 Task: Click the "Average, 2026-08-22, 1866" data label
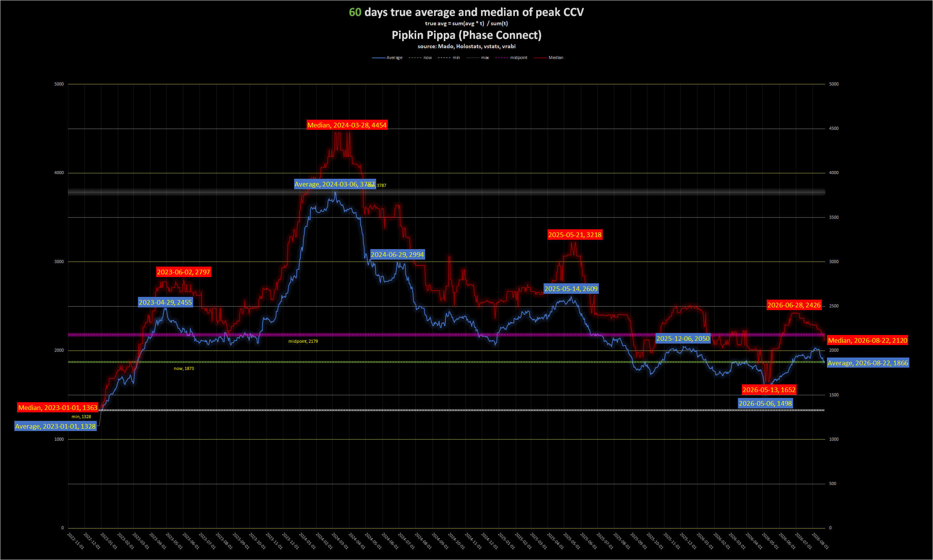(868, 363)
